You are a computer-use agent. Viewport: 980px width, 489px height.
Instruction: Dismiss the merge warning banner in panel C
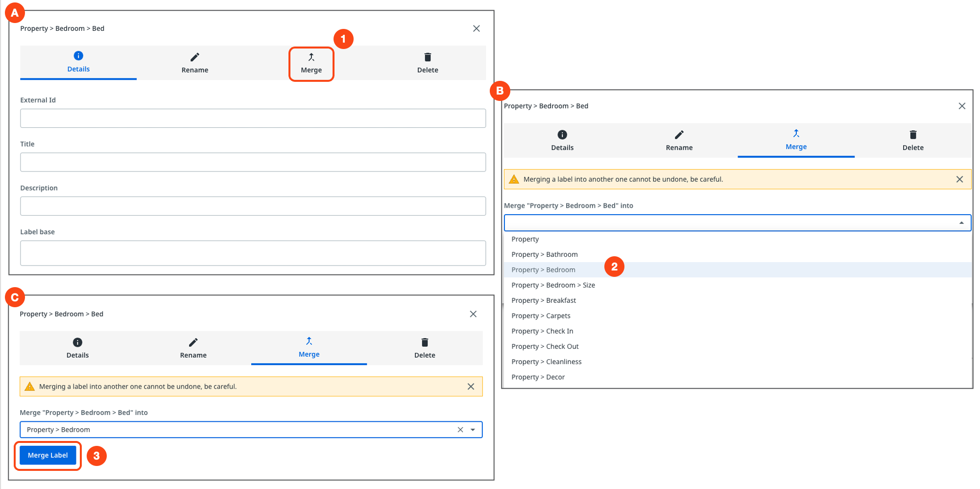point(471,387)
